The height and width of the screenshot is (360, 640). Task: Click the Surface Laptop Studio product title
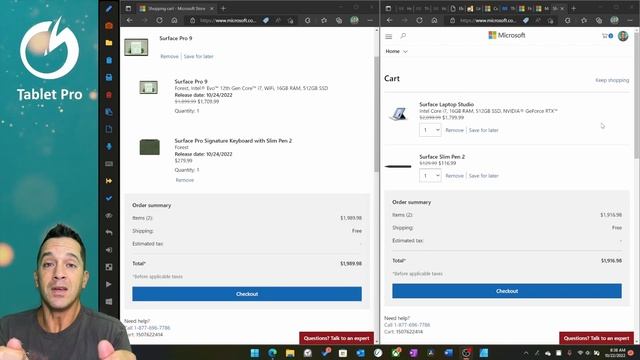[446, 104]
